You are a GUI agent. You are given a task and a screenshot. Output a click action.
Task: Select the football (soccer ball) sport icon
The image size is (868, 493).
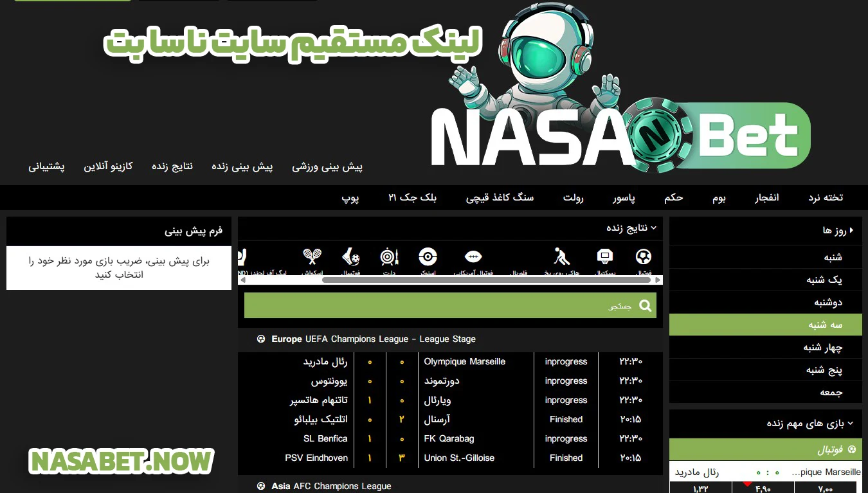click(x=643, y=258)
